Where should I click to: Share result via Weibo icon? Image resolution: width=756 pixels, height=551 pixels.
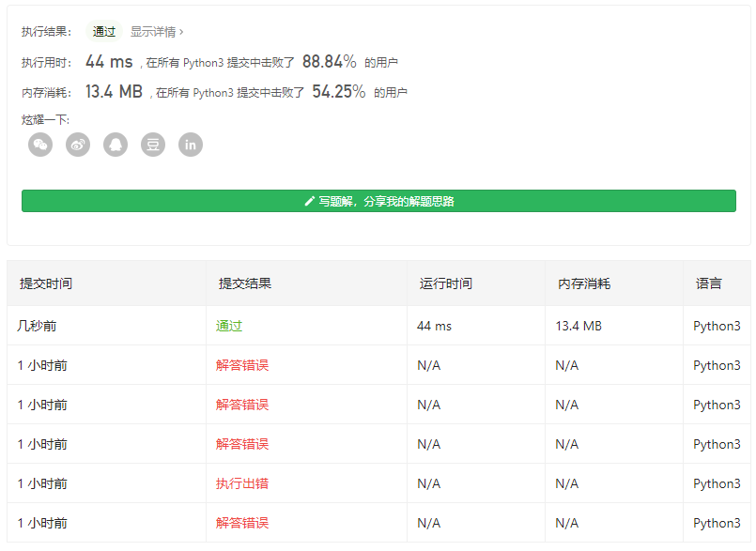pos(78,145)
